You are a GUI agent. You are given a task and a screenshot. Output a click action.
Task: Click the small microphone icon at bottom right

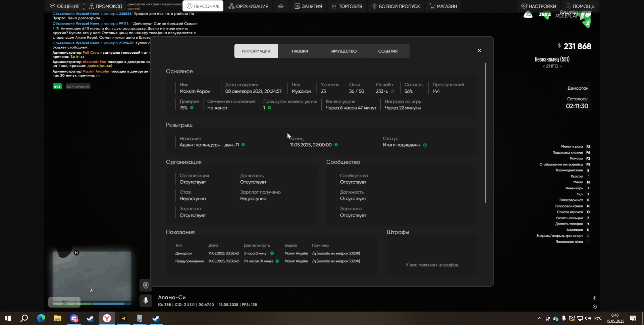(595, 298)
